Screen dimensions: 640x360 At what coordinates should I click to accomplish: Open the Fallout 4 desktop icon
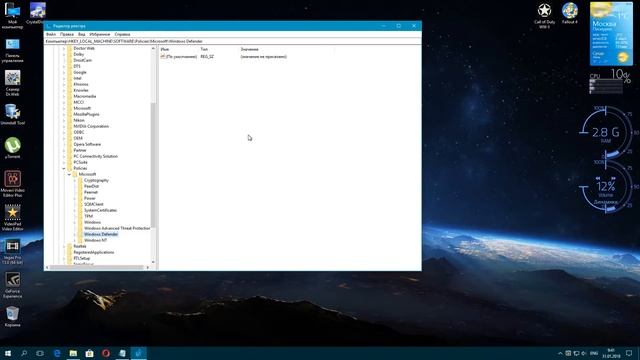tap(570, 13)
